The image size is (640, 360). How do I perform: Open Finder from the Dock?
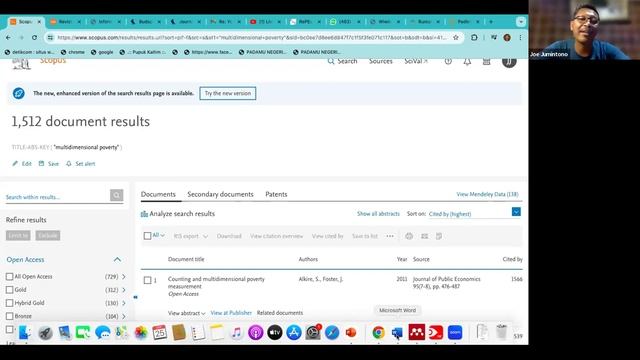point(24,333)
